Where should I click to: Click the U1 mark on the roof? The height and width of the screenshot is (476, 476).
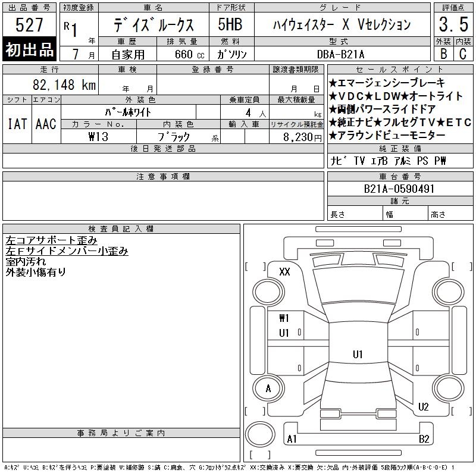pos(358,354)
